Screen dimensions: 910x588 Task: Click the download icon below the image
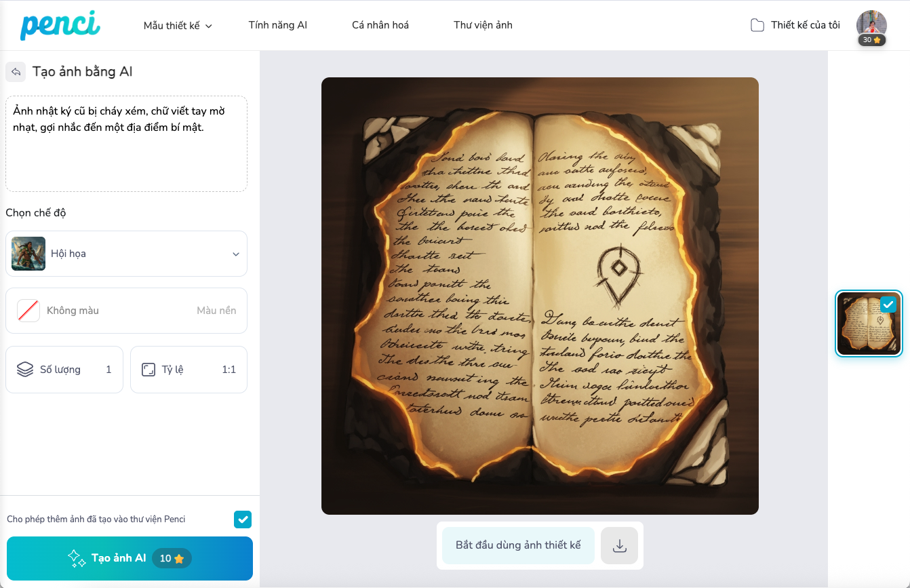coord(619,545)
